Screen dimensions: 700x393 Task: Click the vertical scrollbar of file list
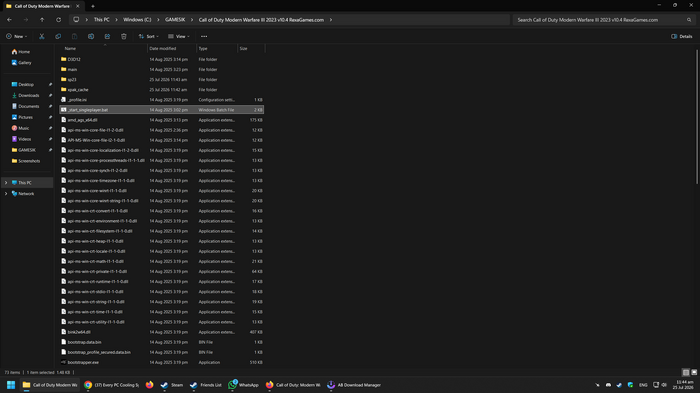[697, 116]
